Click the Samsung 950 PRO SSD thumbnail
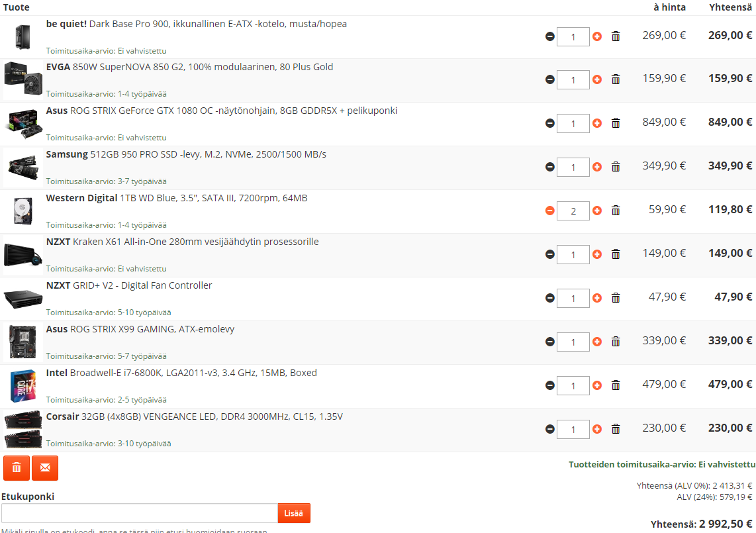Screen dimensions: 756x533 [x=23, y=168]
